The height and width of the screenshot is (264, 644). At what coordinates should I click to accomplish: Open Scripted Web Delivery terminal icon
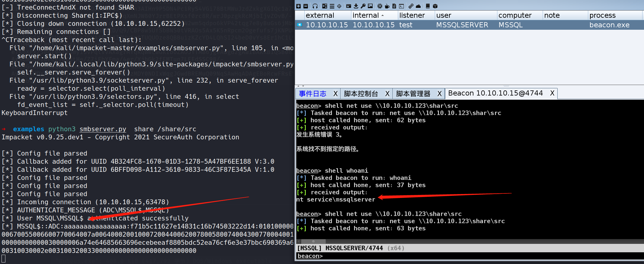coord(401,6)
